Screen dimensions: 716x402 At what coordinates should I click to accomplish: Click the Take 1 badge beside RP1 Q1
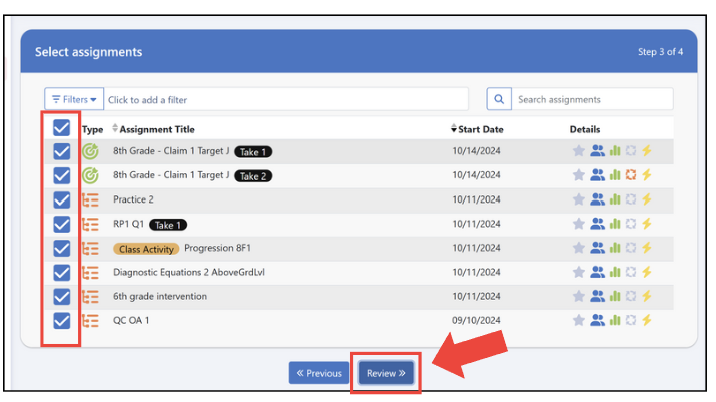click(168, 225)
